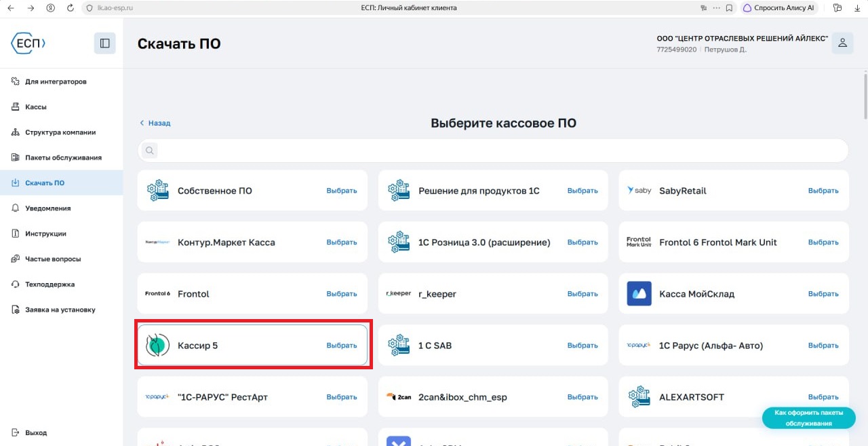Click Выбрать for the Frontol card
Viewport: 868px width, 446px height.
click(342, 294)
